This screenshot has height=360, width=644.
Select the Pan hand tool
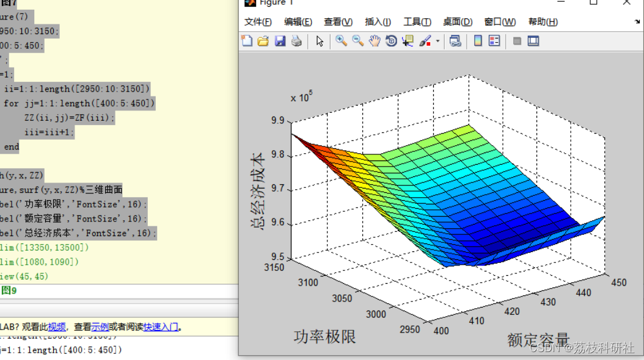click(x=374, y=41)
